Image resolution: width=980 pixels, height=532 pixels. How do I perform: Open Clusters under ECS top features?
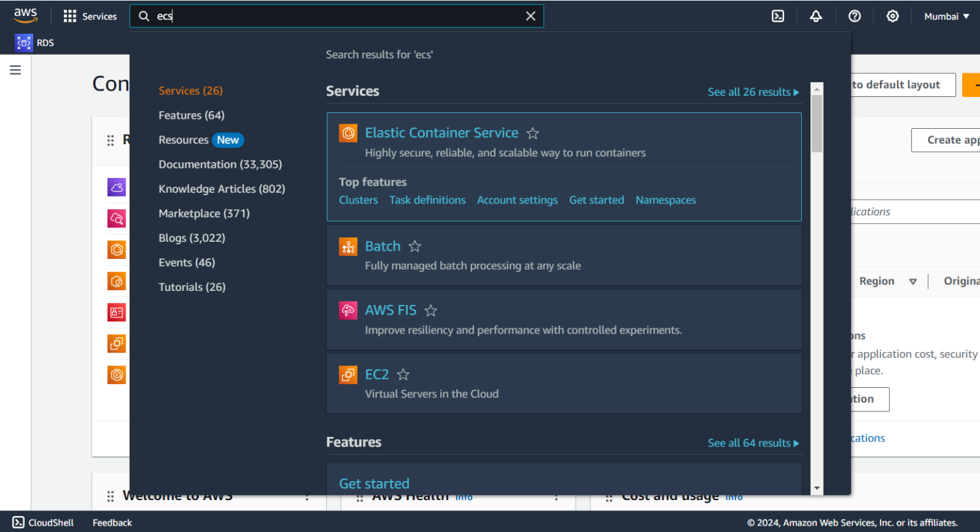click(358, 200)
